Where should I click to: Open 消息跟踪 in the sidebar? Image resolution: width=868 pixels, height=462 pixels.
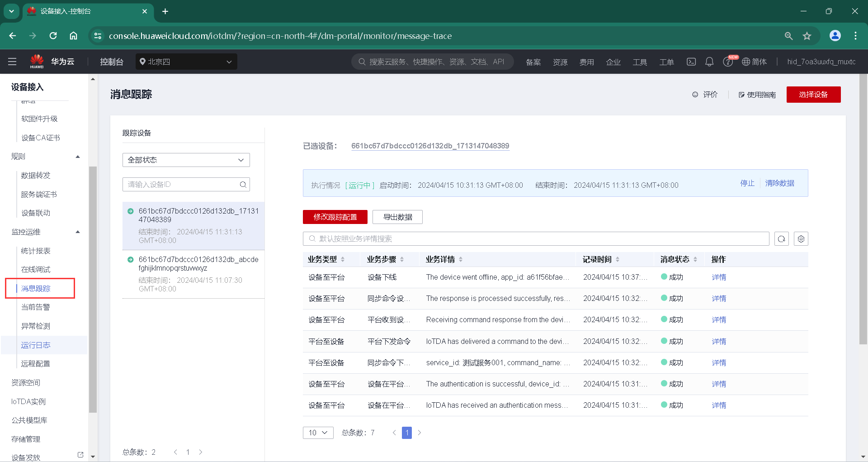36,289
